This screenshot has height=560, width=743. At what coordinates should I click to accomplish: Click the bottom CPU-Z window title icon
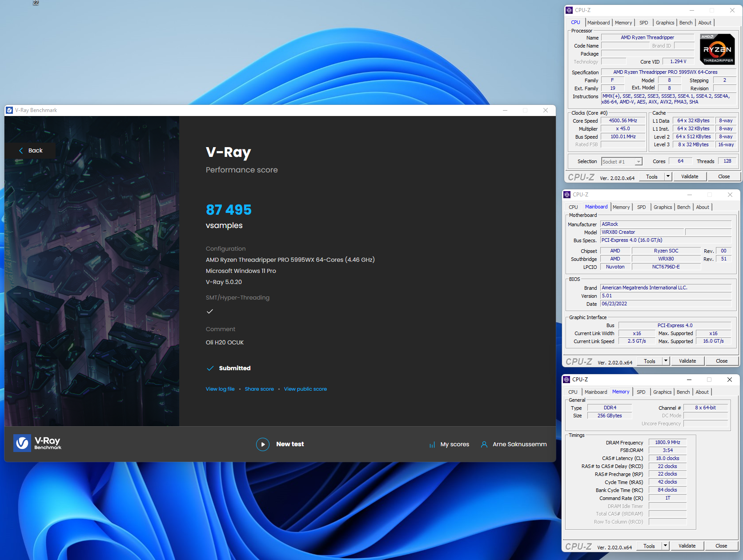(x=566, y=380)
